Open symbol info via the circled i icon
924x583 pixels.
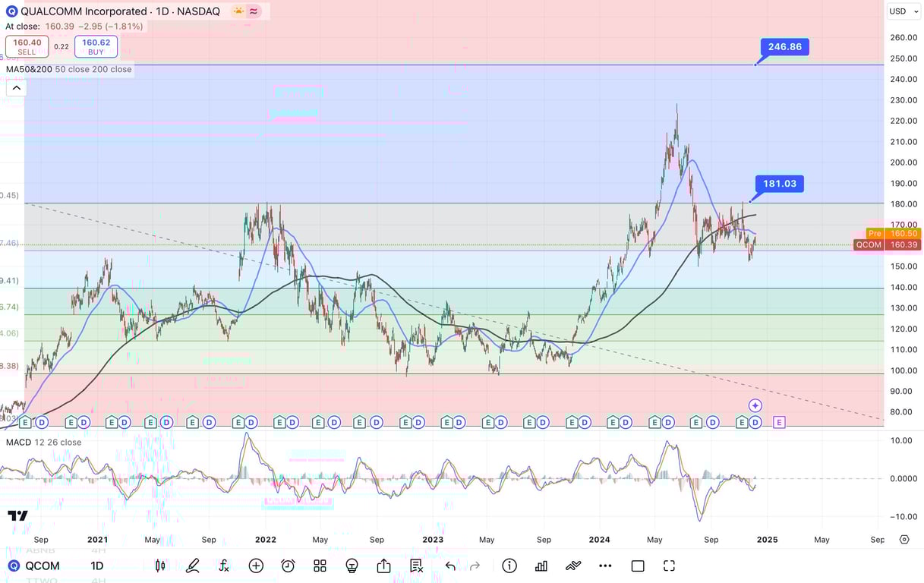click(x=509, y=566)
